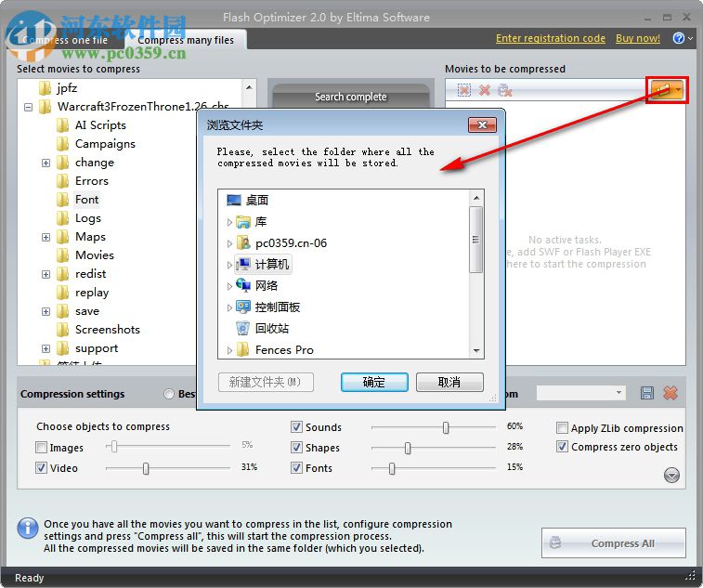
Task: Expand the save folder
Action: [46, 311]
